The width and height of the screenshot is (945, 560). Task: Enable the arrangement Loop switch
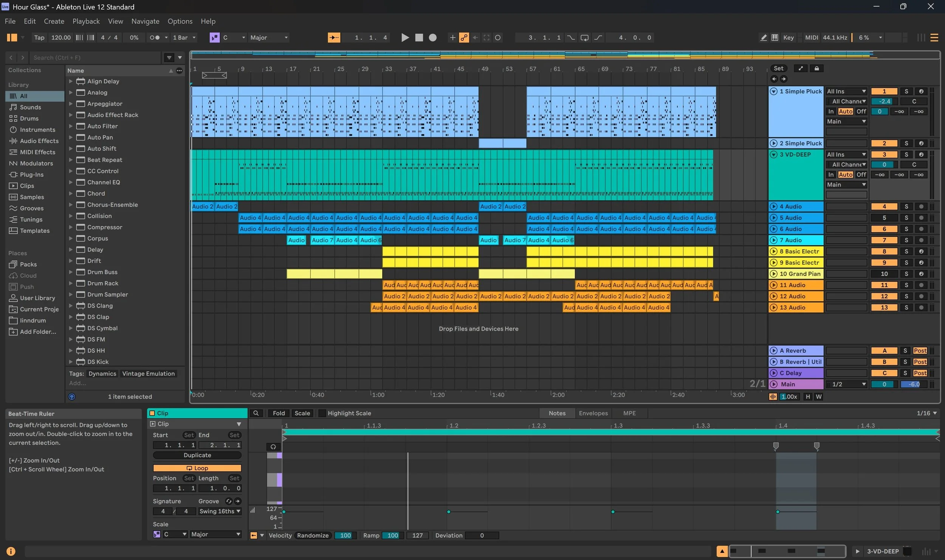point(584,37)
